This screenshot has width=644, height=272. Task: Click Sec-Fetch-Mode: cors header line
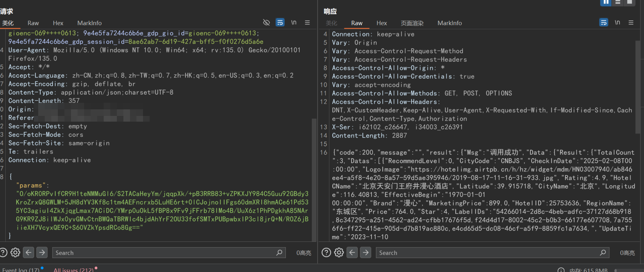click(x=46, y=134)
